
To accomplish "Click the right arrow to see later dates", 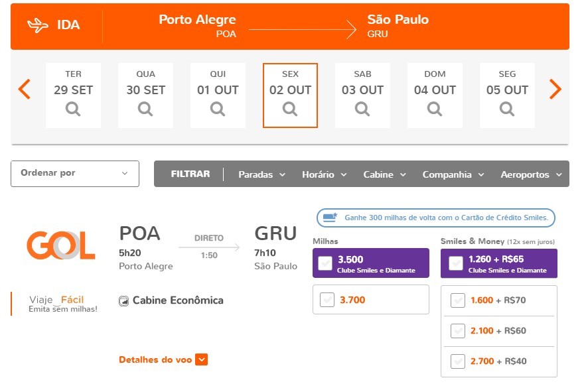I will coord(556,89).
